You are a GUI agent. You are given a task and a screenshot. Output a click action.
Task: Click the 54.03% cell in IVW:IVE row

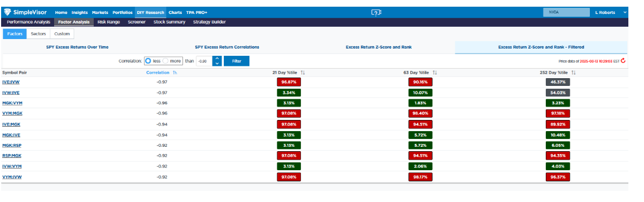(558, 93)
